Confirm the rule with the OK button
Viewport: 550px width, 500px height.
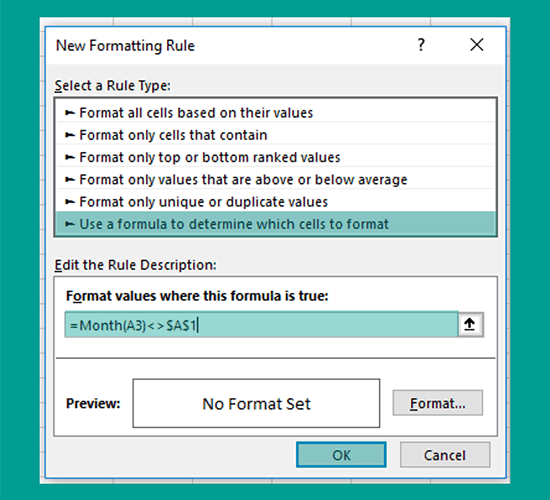tap(341, 455)
